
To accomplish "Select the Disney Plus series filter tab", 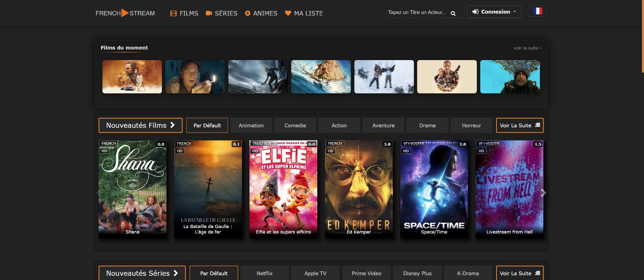I will tap(417, 273).
